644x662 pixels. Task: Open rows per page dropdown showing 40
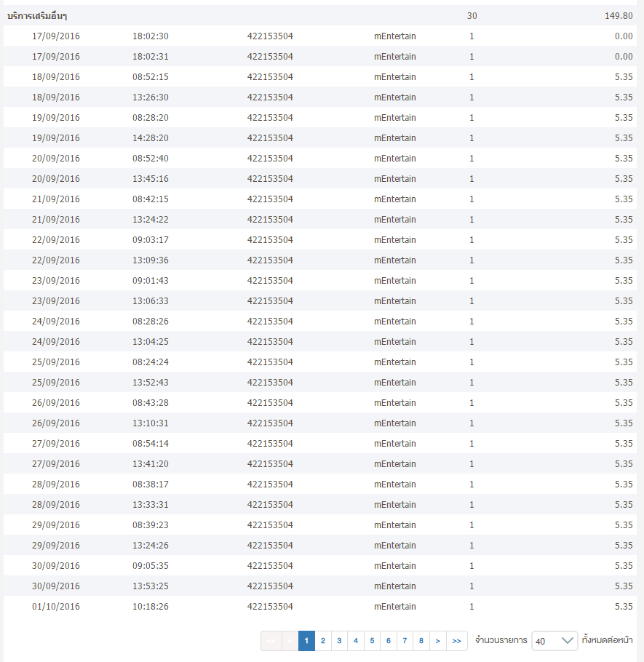tap(554, 641)
